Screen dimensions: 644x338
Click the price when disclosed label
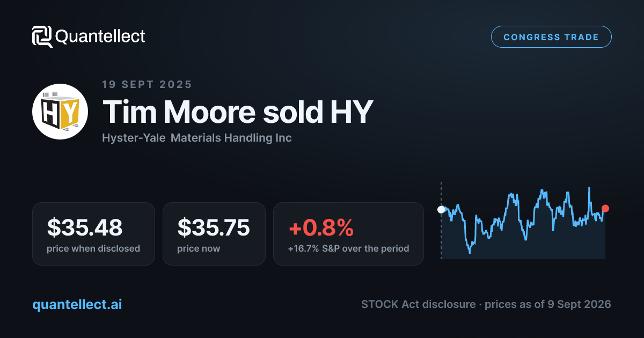93,248
